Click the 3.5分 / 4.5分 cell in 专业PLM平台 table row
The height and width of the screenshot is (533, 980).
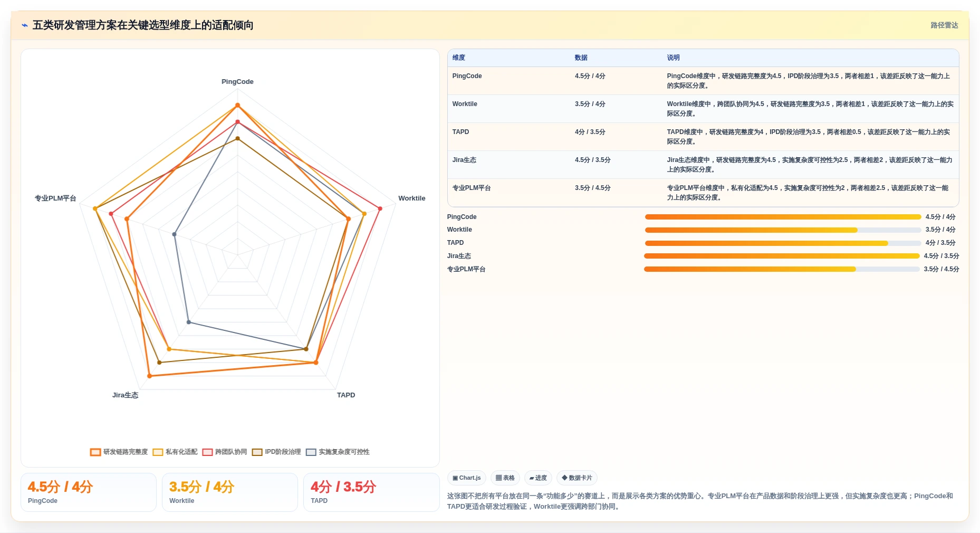592,188
